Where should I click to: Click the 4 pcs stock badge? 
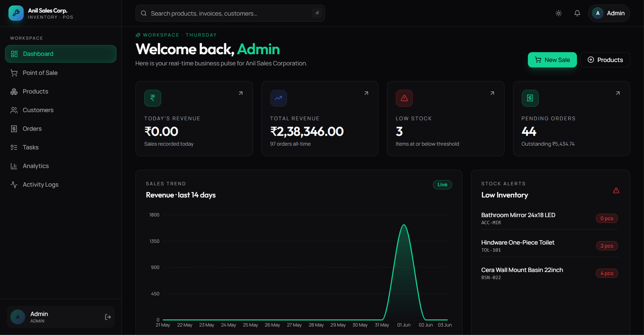[607, 273]
